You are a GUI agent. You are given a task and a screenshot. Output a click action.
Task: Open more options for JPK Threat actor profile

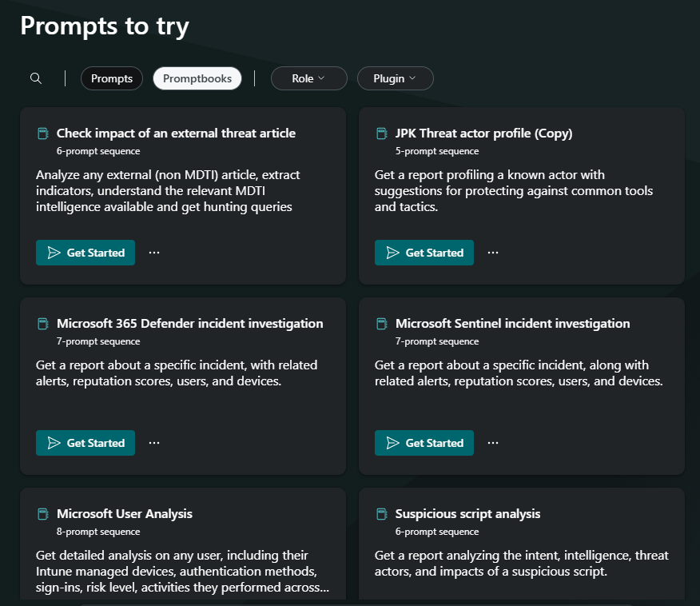click(493, 253)
